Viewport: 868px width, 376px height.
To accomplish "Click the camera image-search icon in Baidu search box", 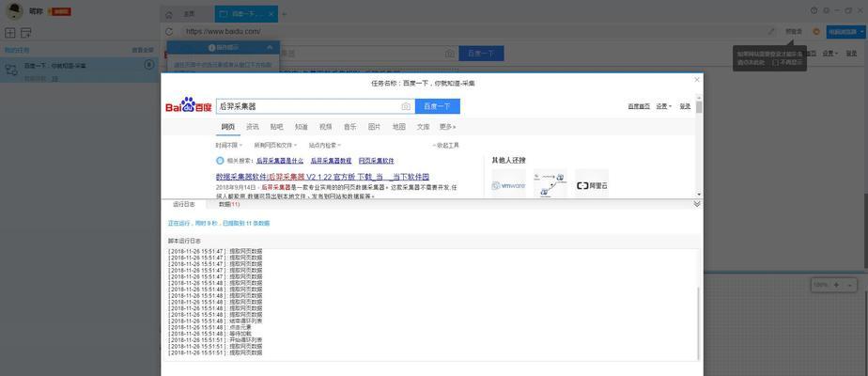I will pos(406,106).
